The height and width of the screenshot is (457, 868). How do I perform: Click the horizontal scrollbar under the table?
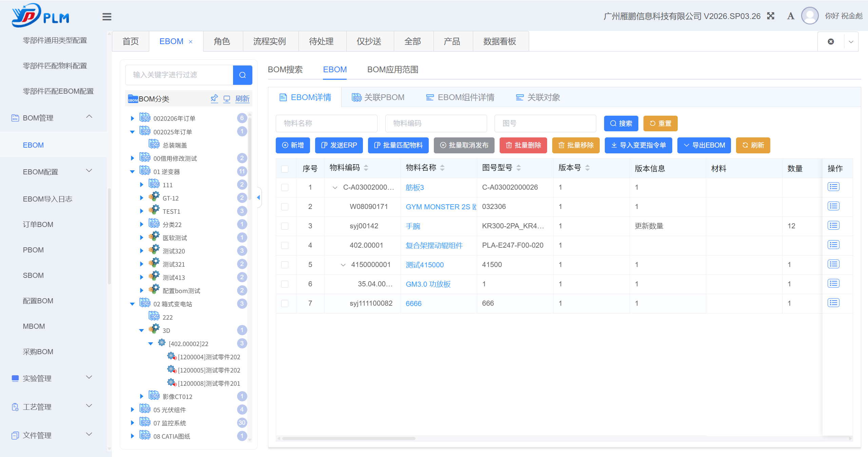[x=349, y=438]
